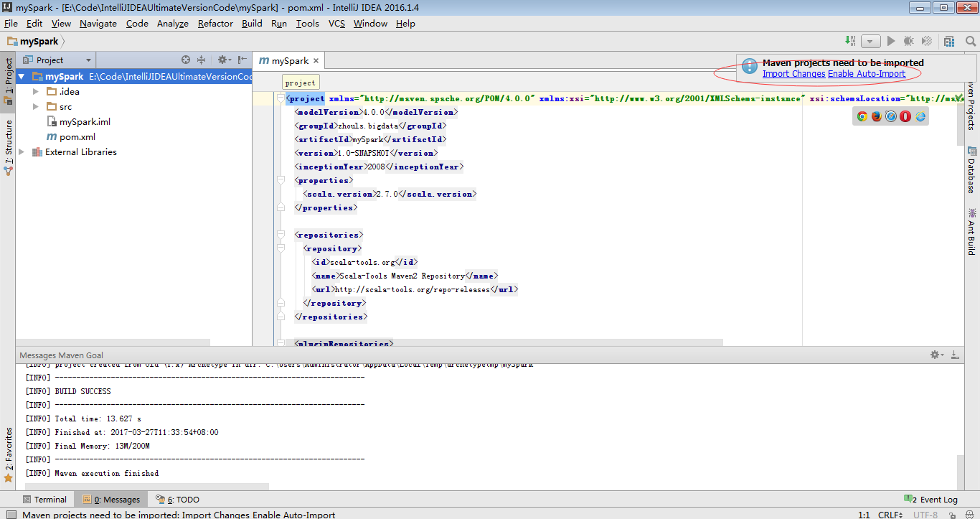Screen dimensions: 980x519
Task: Open the Navigate menu
Action: pyautogui.click(x=98, y=23)
